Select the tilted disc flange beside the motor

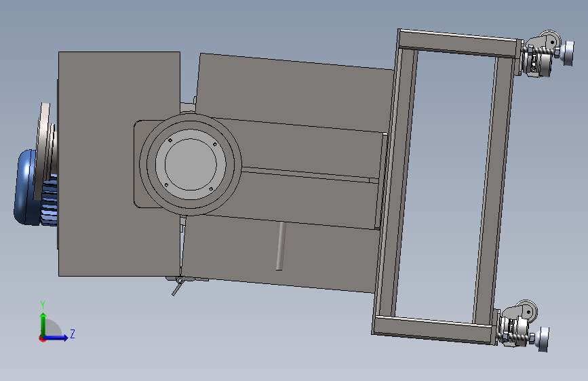pyautogui.click(x=42, y=150)
